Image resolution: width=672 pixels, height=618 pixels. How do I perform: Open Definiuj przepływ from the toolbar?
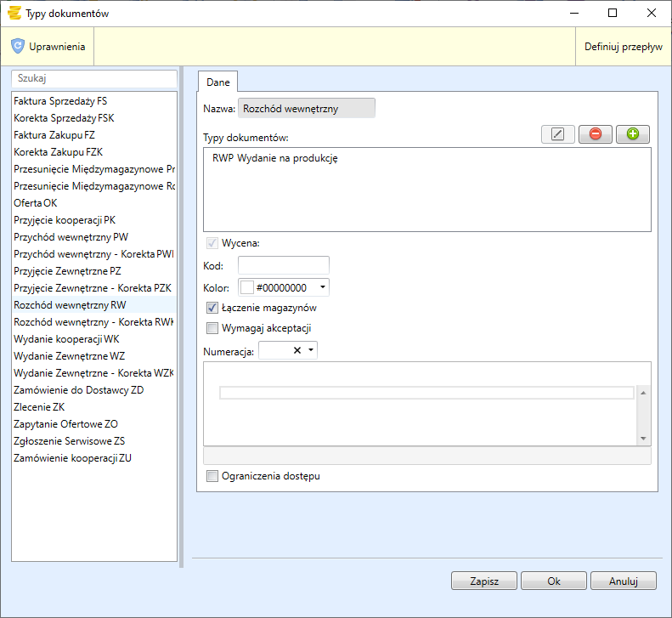click(x=623, y=47)
